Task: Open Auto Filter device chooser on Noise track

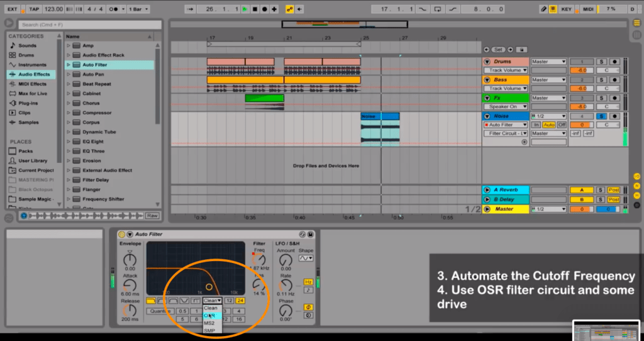Action: pyautogui.click(x=506, y=125)
